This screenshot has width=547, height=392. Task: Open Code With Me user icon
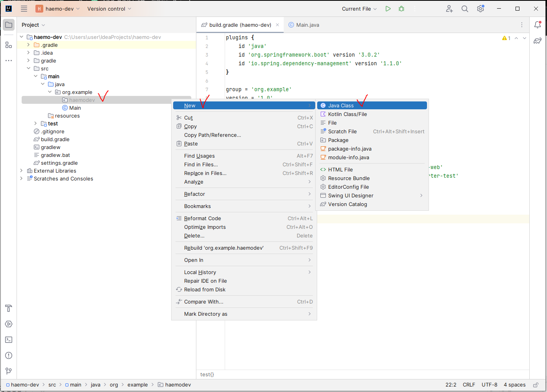tap(449, 9)
